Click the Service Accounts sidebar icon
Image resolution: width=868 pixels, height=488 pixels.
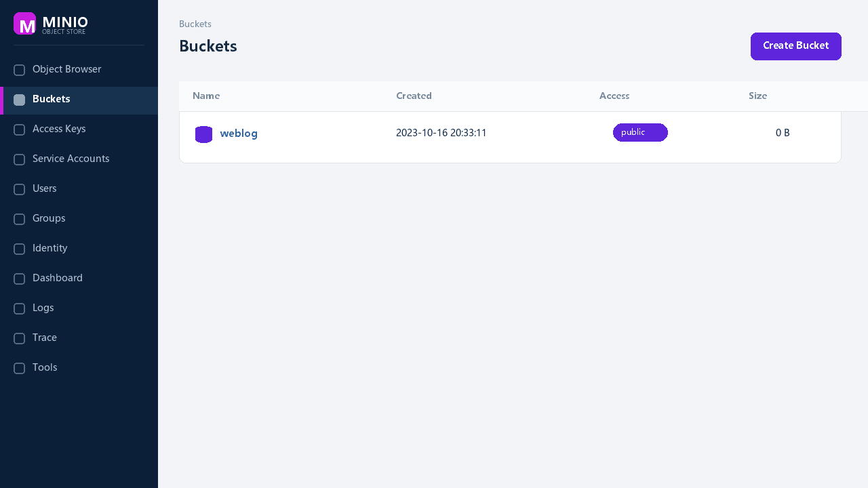pos(20,160)
